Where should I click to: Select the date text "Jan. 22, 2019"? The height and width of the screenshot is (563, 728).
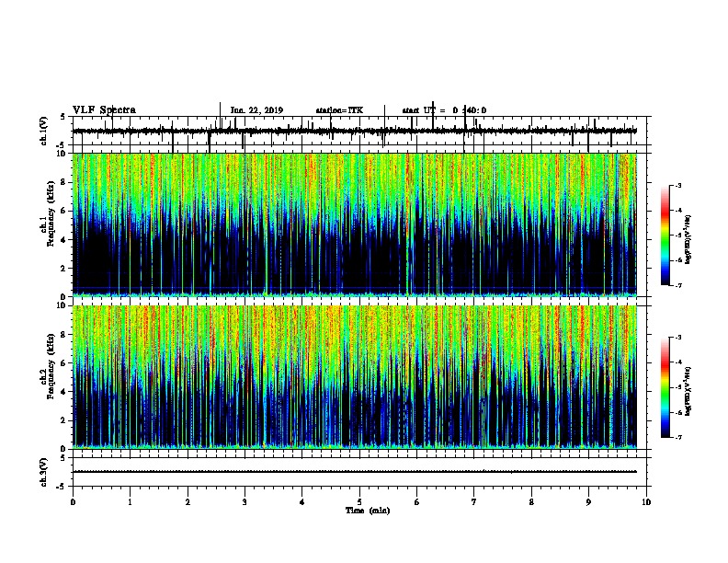point(256,110)
